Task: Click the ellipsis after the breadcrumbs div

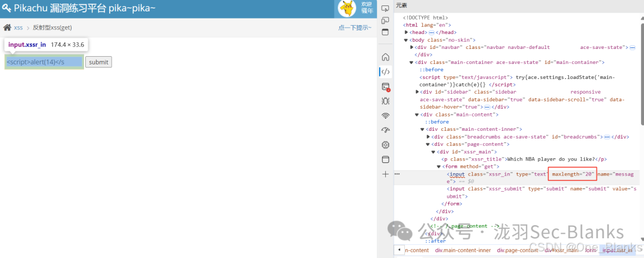Action: click(x=606, y=137)
